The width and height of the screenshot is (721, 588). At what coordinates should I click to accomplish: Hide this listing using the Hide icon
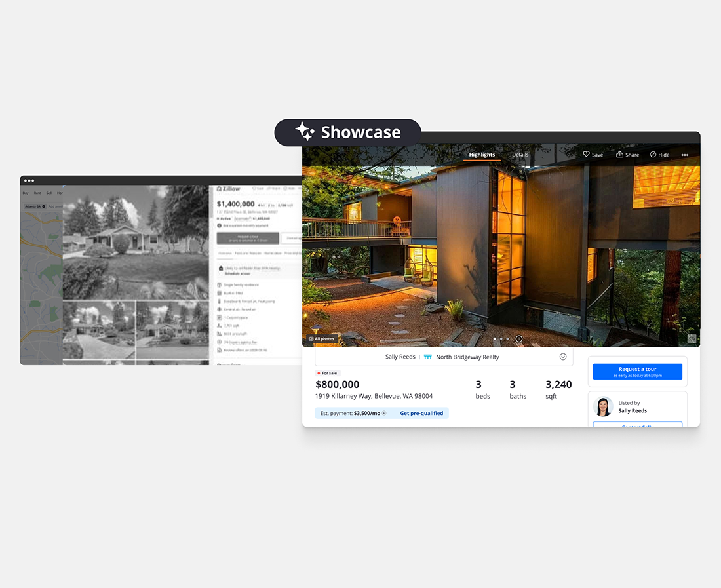pos(653,155)
